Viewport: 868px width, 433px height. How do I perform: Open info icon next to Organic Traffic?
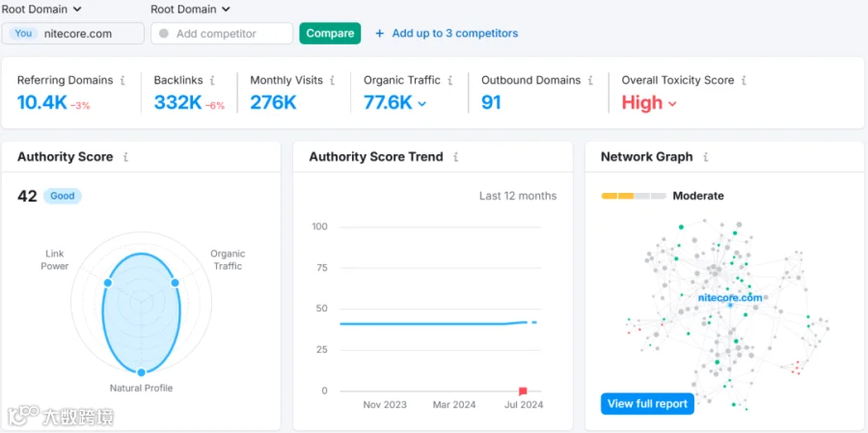tap(450, 80)
